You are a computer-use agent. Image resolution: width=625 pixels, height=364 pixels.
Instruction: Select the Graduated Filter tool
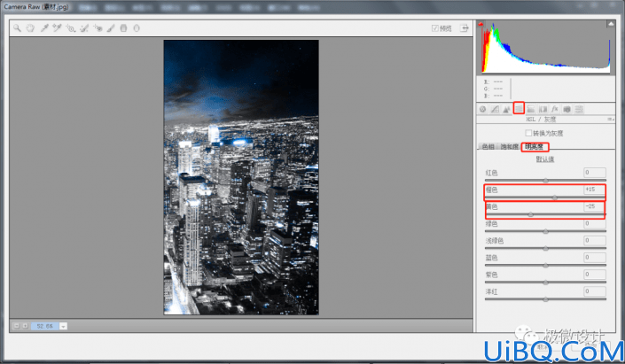123,27
